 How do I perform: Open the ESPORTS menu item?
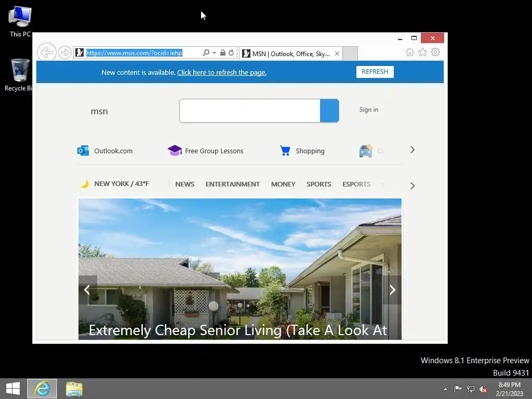tap(356, 184)
